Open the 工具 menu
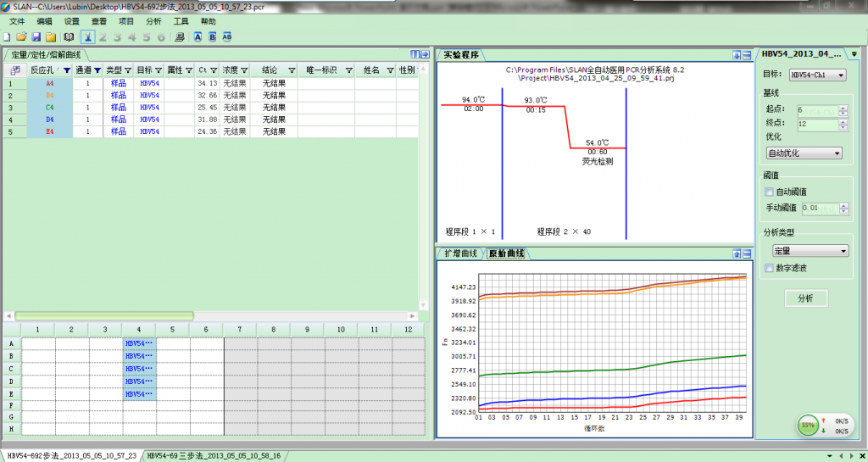Viewport: 868px width, 462px height. (x=181, y=21)
